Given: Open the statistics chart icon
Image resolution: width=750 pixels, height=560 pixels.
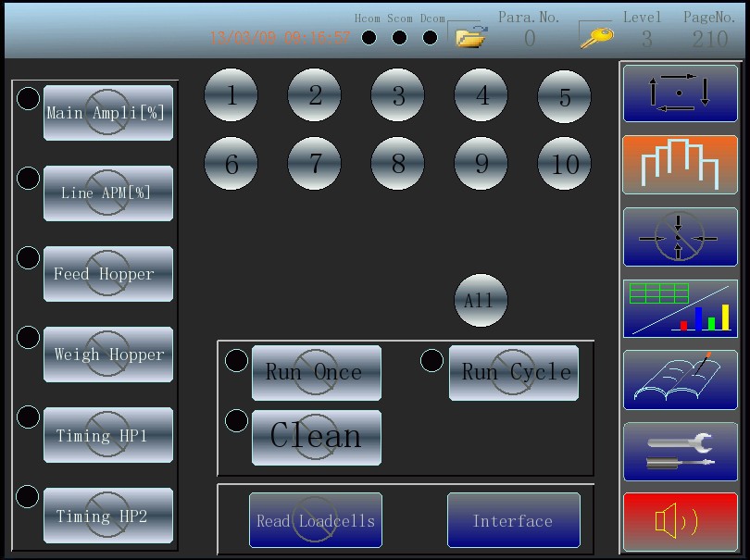Looking at the screenshot, I should tap(680, 308).
